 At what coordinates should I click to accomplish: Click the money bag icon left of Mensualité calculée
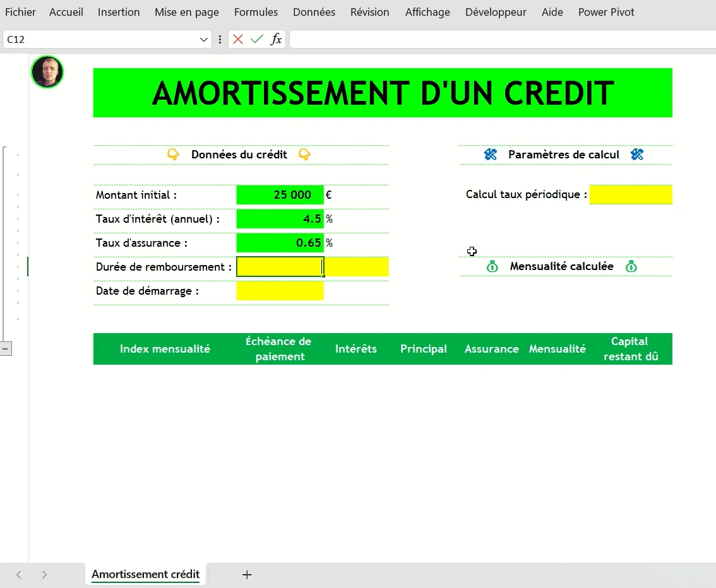[x=492, y=266]
